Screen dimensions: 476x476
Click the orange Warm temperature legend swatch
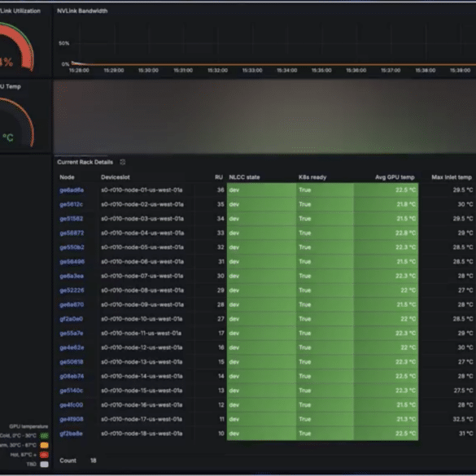click(x=44, y=445)
